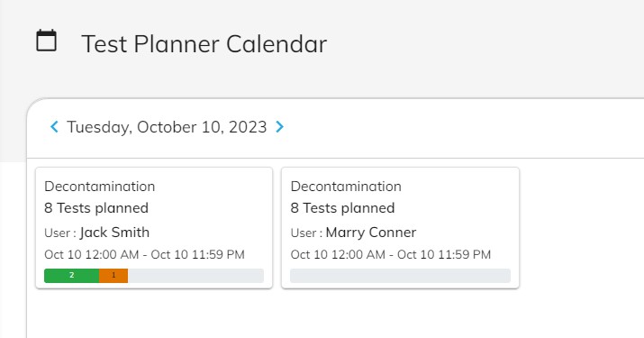Screen dimensions: 644x338
Task: Click Decontamination title on Jack Smith's card
Action: coord(99,187)
